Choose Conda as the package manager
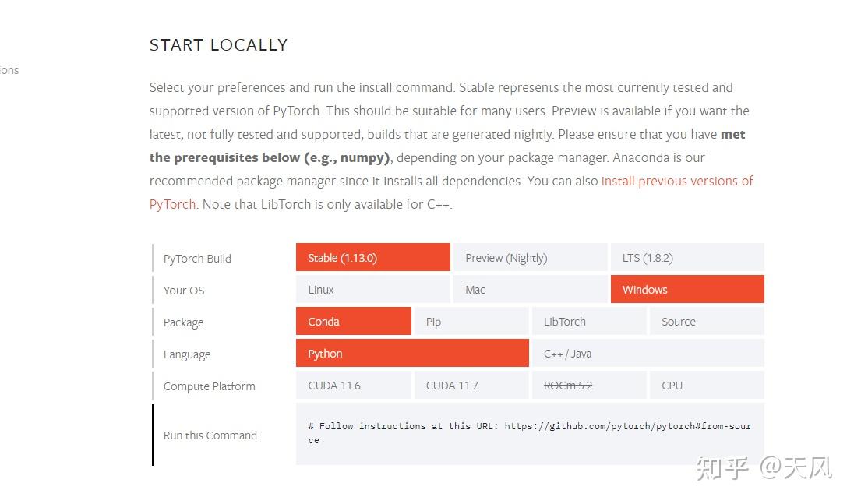The image size is (854, 504). click(x=353, y=322)
